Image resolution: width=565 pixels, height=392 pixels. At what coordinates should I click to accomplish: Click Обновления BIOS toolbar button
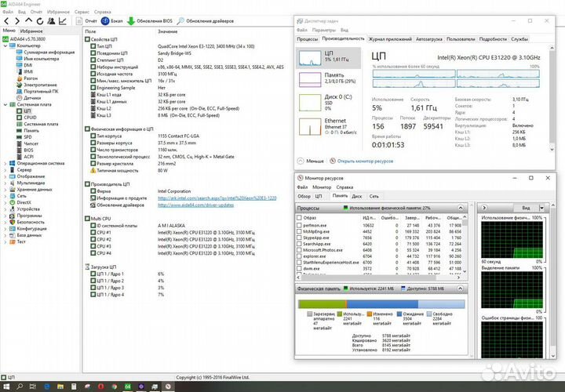[150, 21]
